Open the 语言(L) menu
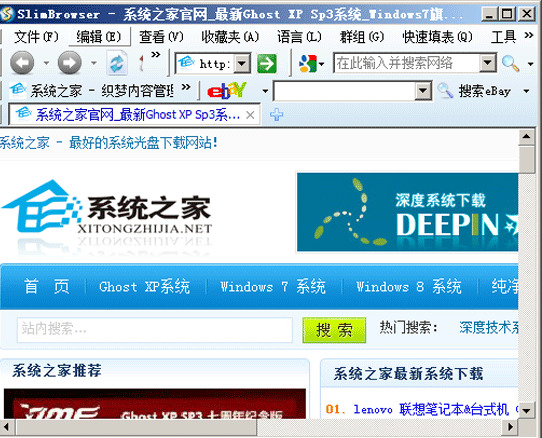 pyautogui.click(x=299, y=37)
